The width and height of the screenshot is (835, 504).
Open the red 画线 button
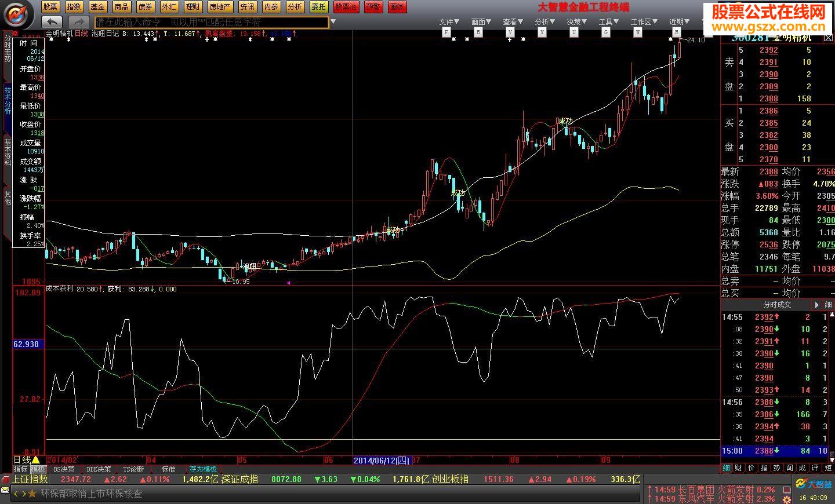pyautogui.click(x=397, y=7)
